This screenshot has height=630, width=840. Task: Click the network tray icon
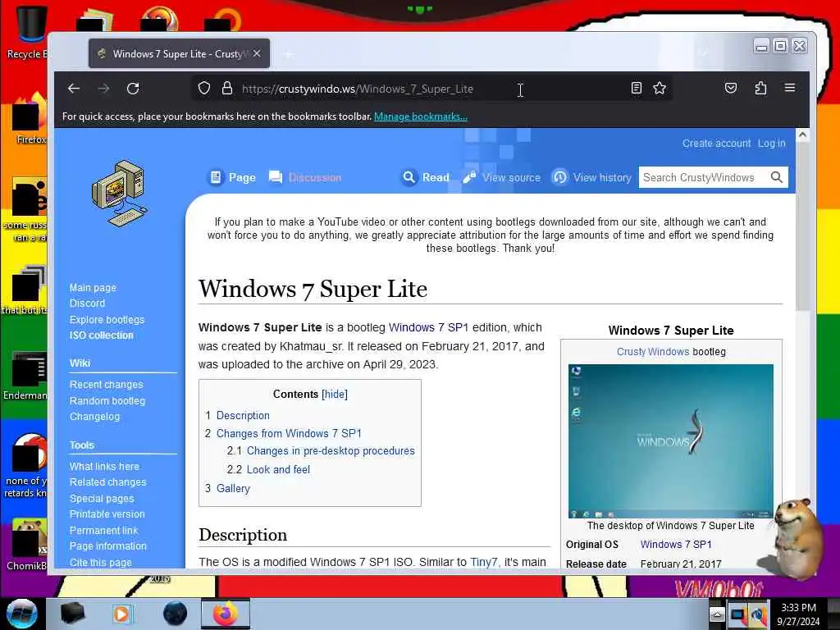(737, 614)
